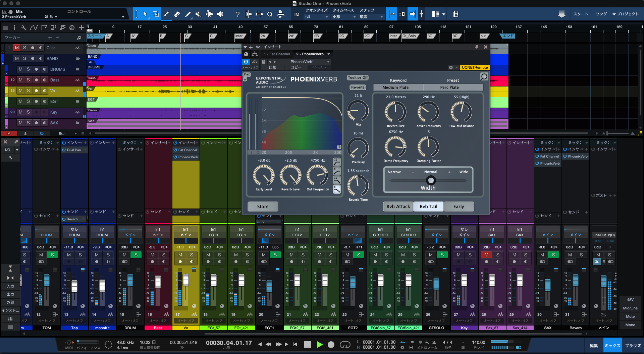Select the Paint pencil tool

coord(188,14)
